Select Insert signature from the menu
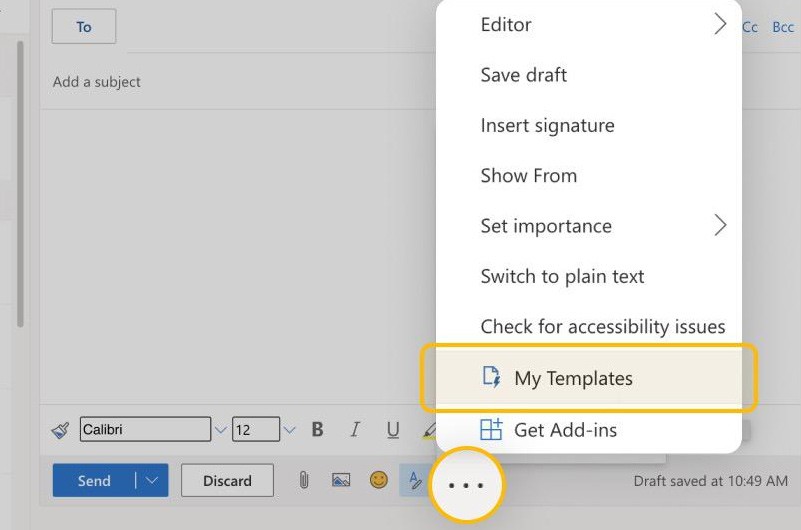This screenshot has width=801, height=530. [x=547, y=125]
